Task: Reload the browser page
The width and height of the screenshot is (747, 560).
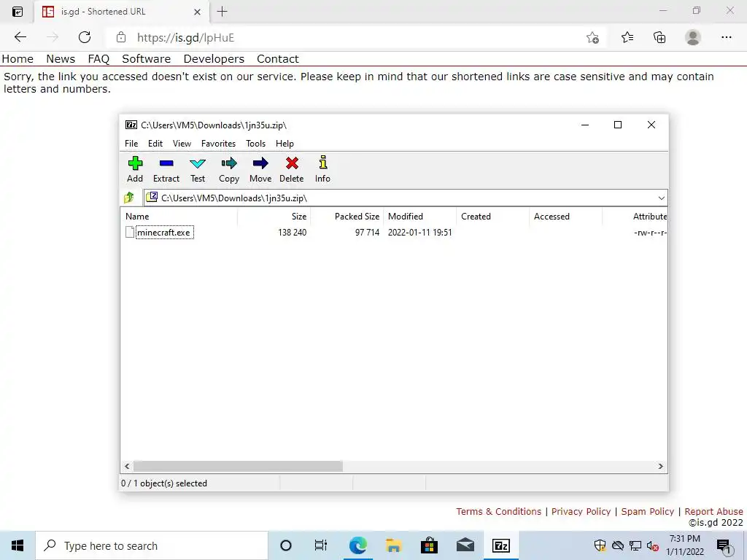Action: tap(85, 37)
